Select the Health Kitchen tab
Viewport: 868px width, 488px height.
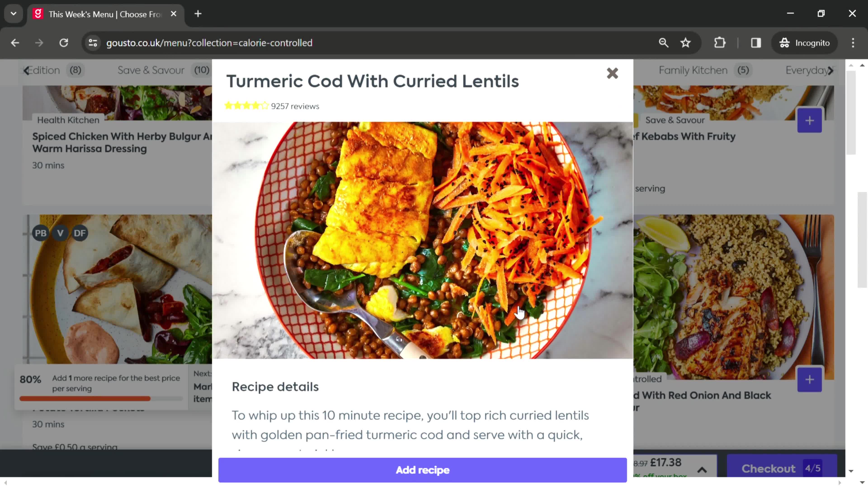point(67,120)
